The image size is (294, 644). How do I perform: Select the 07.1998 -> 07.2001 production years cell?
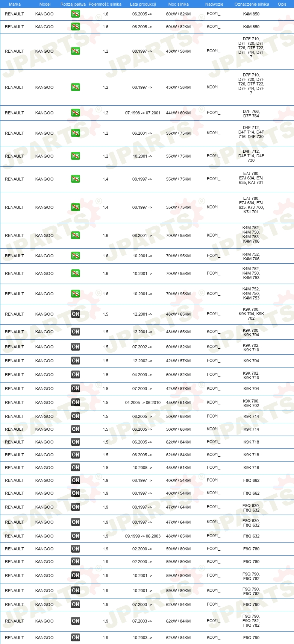[x=143, y=113]
